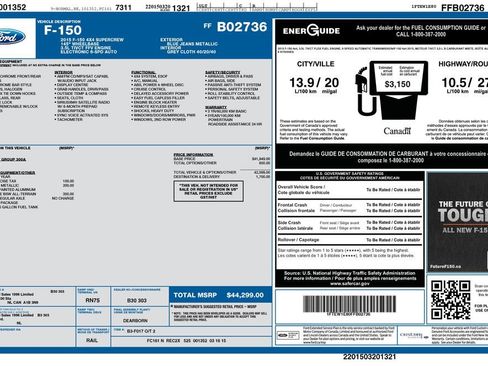Click the GROUP 300A line
This screenshot has height=366, width=488.
(13, 160)
